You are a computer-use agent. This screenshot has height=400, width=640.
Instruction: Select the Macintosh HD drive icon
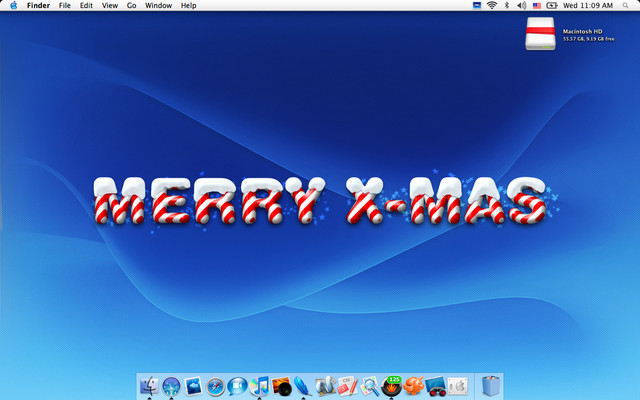click(x=540, y=33)
